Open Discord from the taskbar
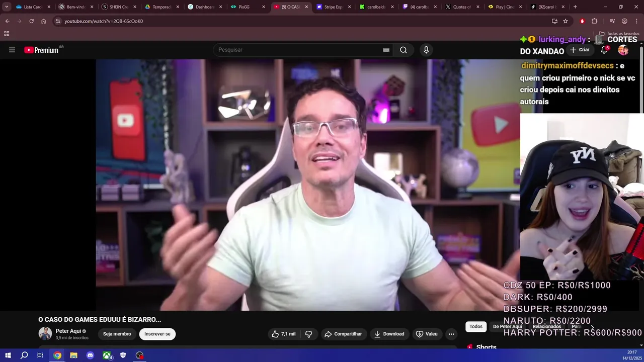 pos(90,355)
